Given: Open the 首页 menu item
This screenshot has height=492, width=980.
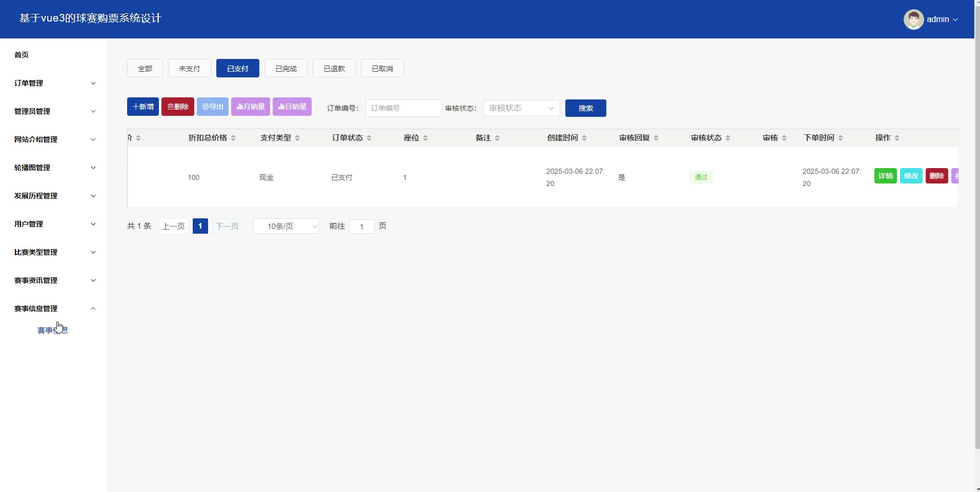Looking at the screenshot, I should (22, 55).
